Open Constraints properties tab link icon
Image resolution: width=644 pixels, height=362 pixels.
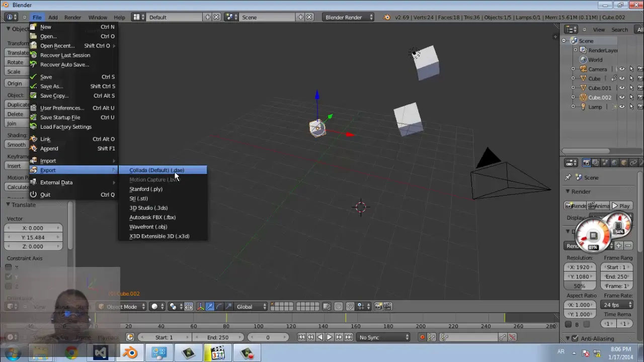coord(633,163)
